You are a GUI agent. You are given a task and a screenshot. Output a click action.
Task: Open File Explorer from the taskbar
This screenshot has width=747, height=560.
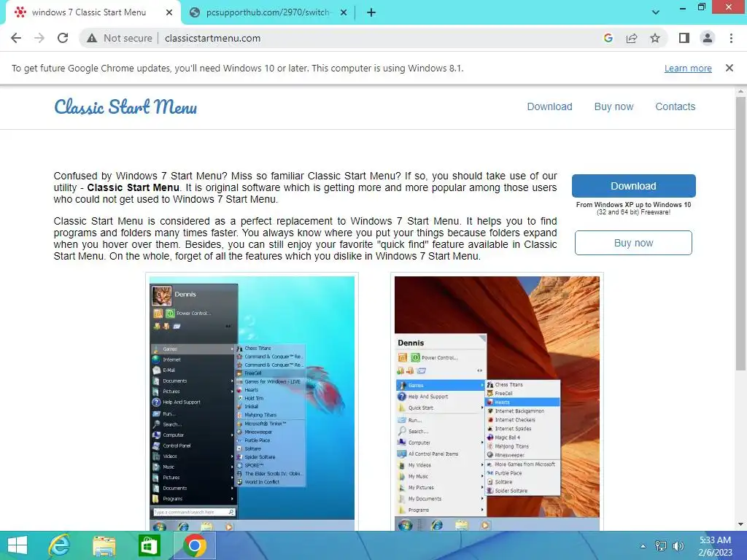click(x=104, y=545)
